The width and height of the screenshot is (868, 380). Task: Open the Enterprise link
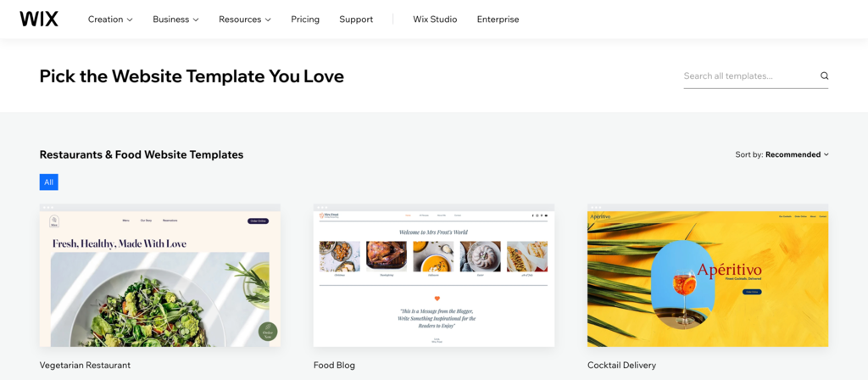click(498, 20)
